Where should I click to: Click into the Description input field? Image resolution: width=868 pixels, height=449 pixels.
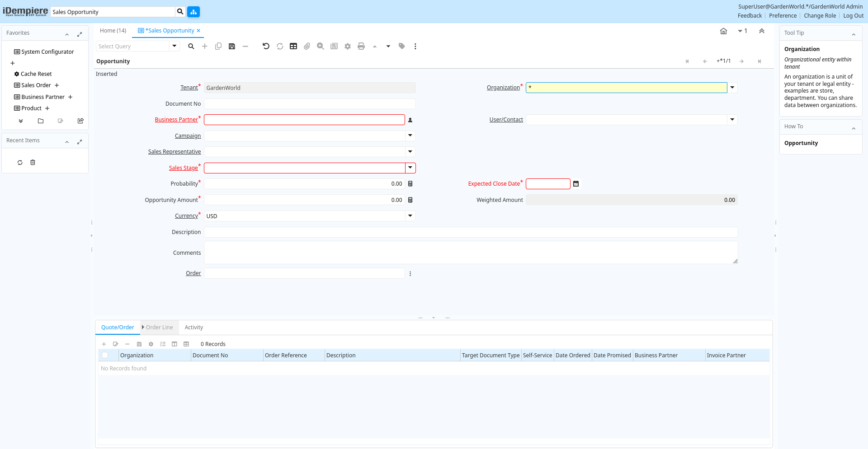[470, 232]
